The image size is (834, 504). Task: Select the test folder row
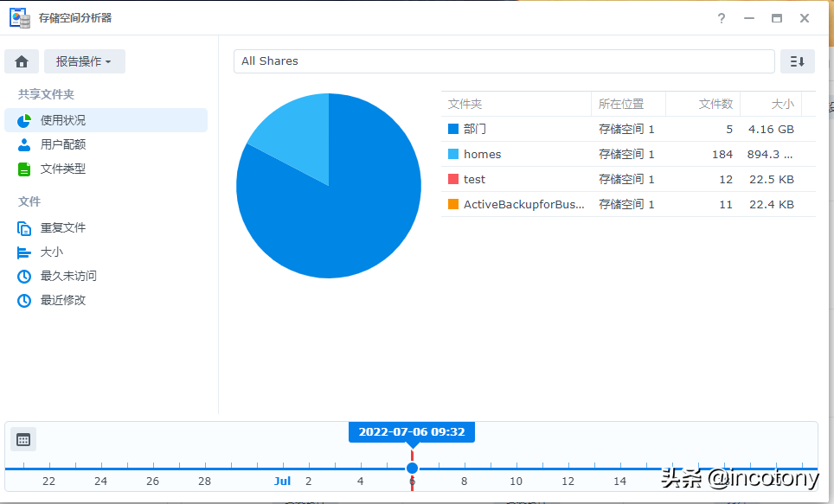(x=628, y=179)
